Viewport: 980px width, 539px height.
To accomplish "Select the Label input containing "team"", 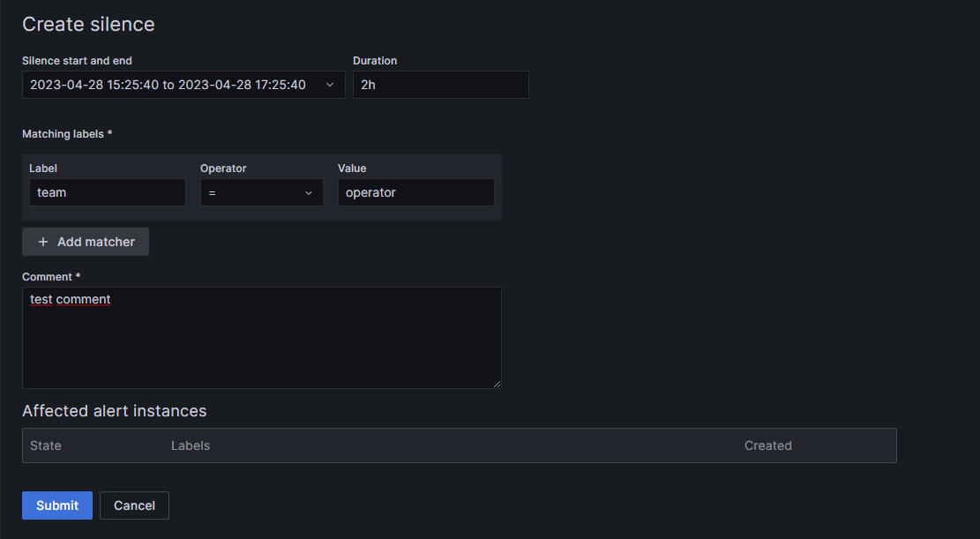I will pyautogui.click(x=107, y=192).
